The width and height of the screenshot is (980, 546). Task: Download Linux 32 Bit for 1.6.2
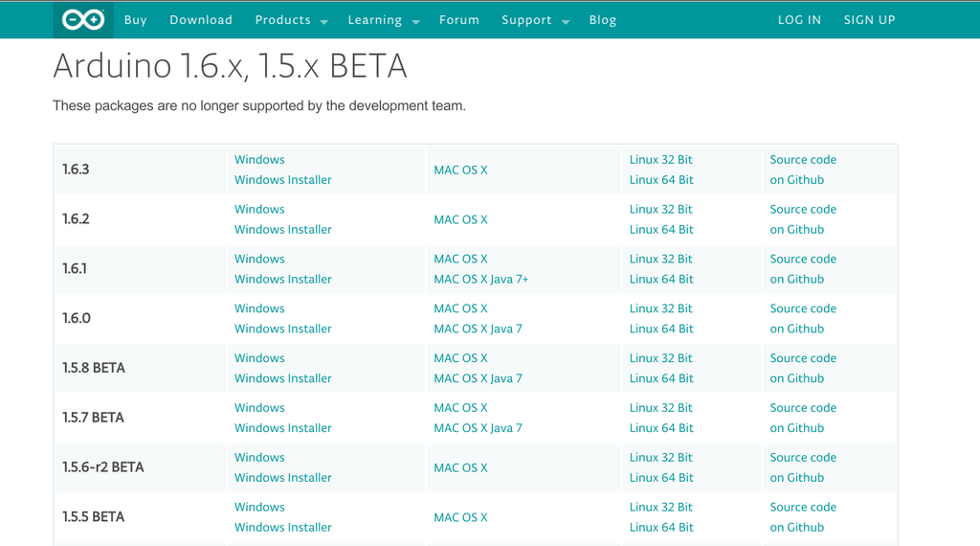tap(660, 209)
